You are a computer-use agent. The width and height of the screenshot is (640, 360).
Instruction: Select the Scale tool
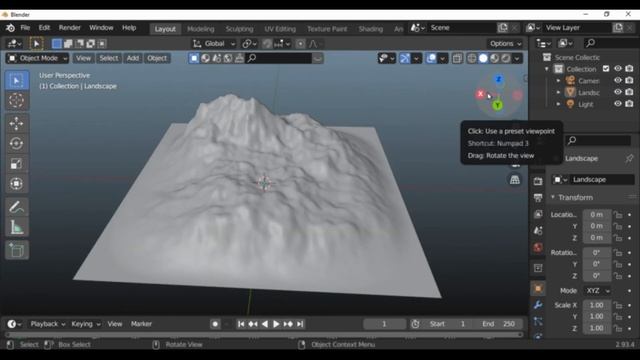coord(17,164)
